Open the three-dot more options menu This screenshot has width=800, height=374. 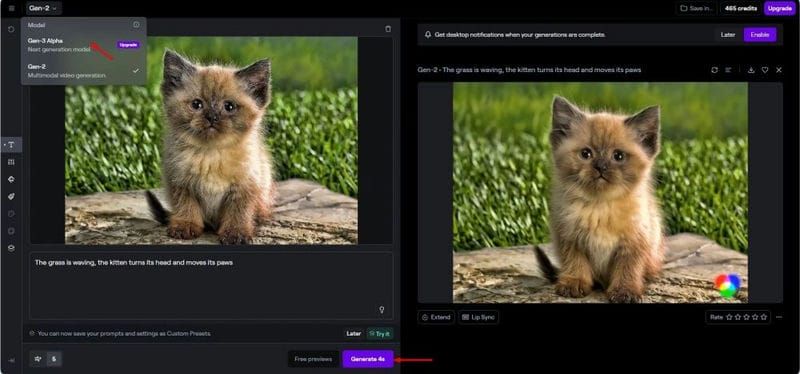point(779,317)
